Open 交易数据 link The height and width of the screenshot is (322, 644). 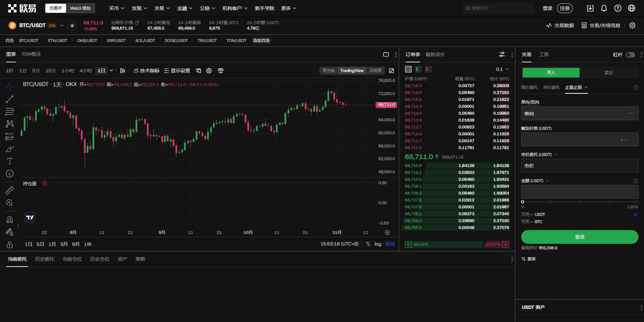[560, 25]
